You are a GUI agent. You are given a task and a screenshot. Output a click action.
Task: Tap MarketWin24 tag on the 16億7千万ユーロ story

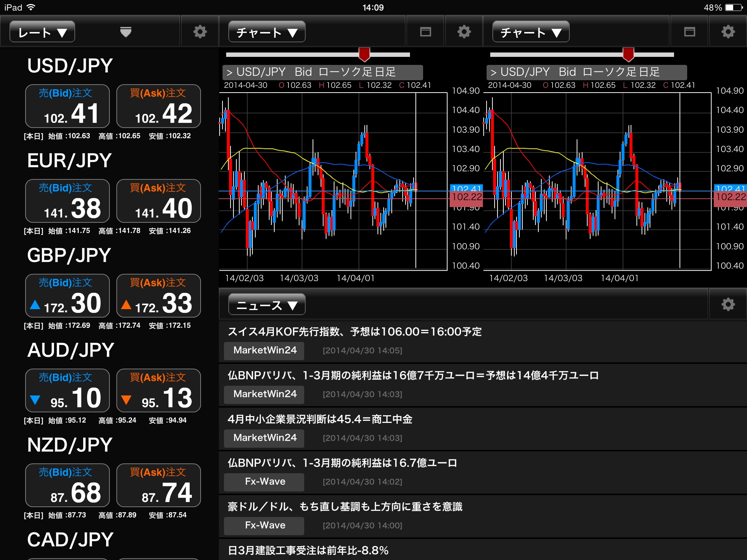click(x=264, y=394)
